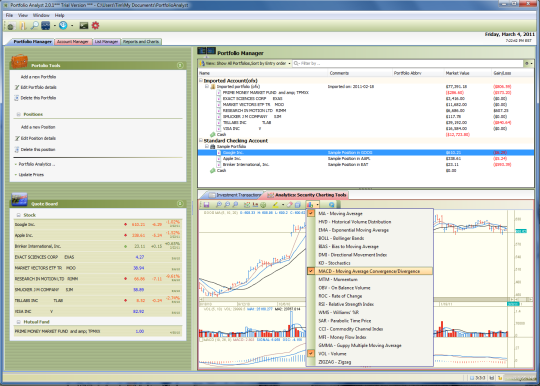This screenshot has height=386, width=540.
Task: Collapse the Portfolio Tools panel header button
Action: click(180, 65)
